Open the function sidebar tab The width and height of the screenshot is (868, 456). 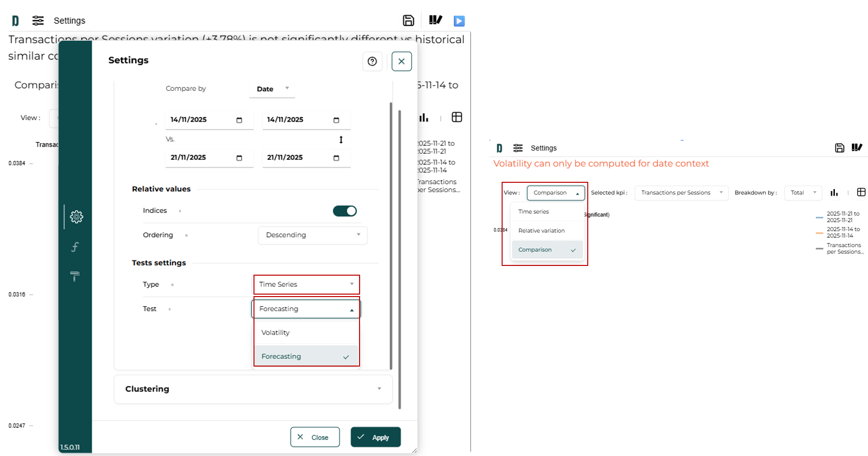[x=75, y=247]
